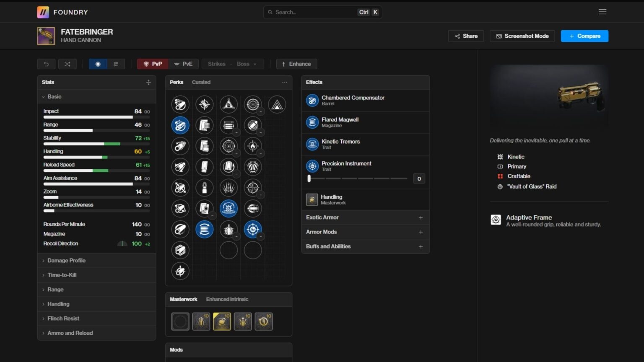644x362 pixels.
Task: Open the Strikes Boss dropdown
Action: pyautogui.click(x=233, y=64)
